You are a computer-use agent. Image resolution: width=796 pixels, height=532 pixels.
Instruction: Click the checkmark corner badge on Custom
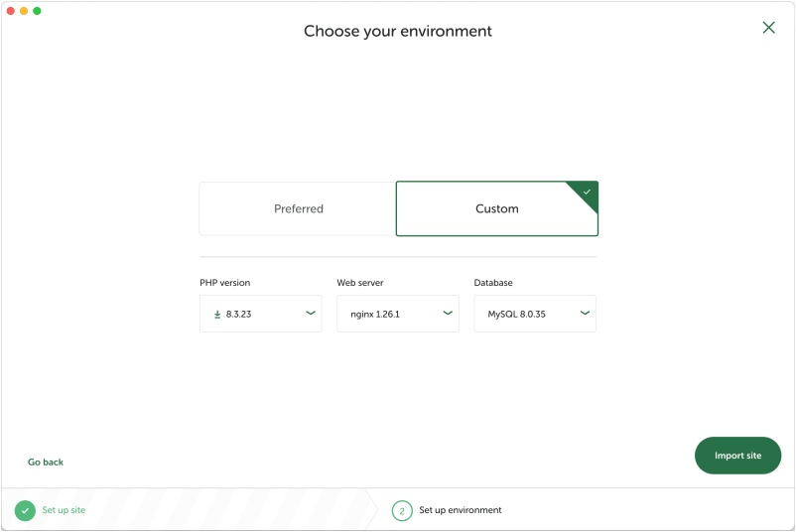587,192
